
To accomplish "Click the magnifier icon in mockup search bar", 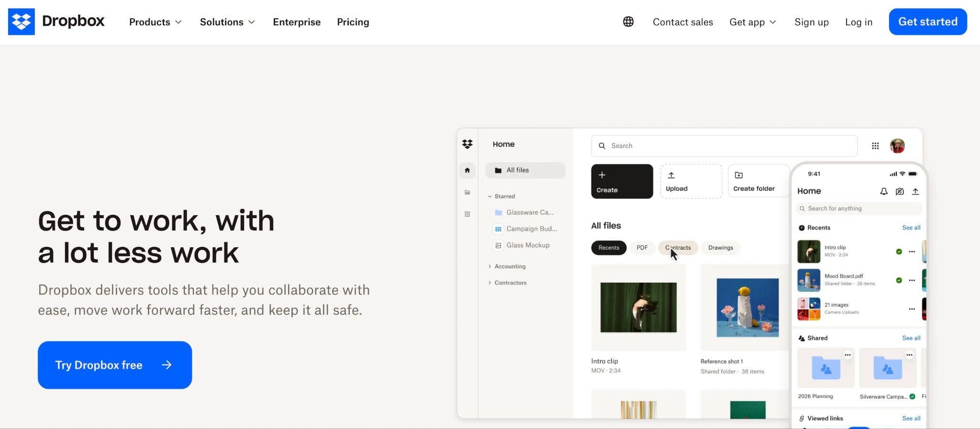I will pos(602,146).
